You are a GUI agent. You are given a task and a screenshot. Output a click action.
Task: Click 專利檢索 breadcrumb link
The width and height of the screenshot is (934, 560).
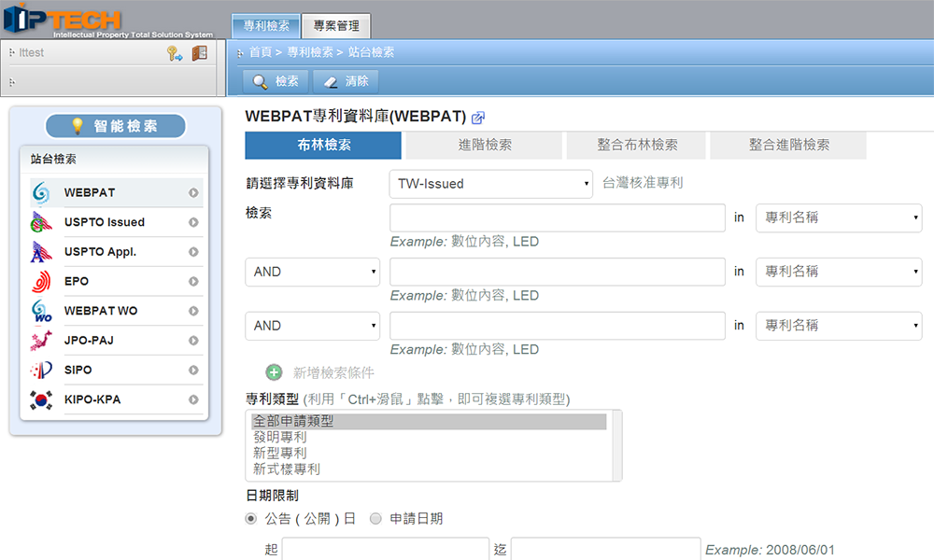[310, 52]
